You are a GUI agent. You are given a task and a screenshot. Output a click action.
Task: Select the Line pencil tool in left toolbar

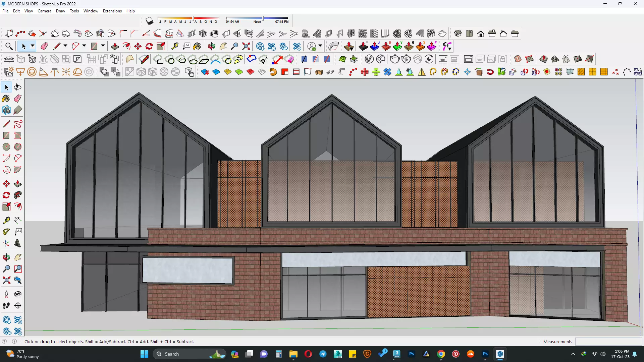(6, 124)
